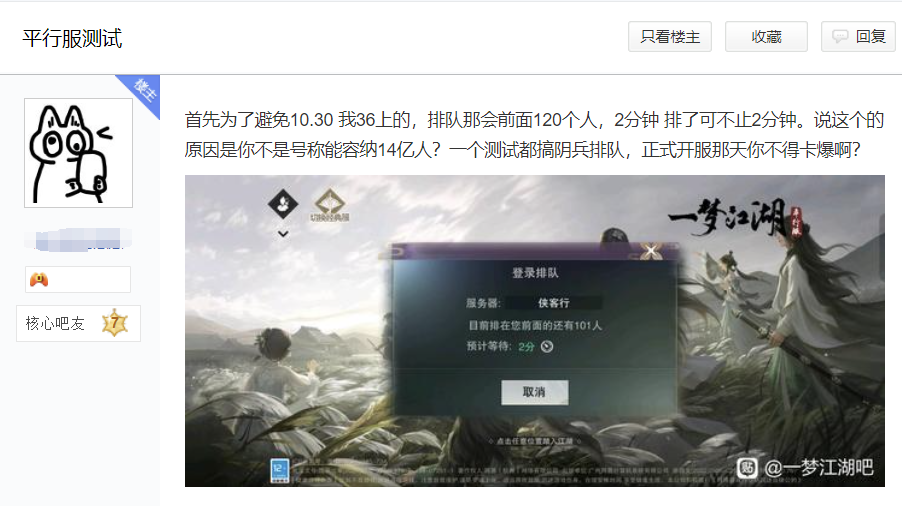Click the 只看楼主 button
This screenshot has width=902, height=506.
(670, 37)
